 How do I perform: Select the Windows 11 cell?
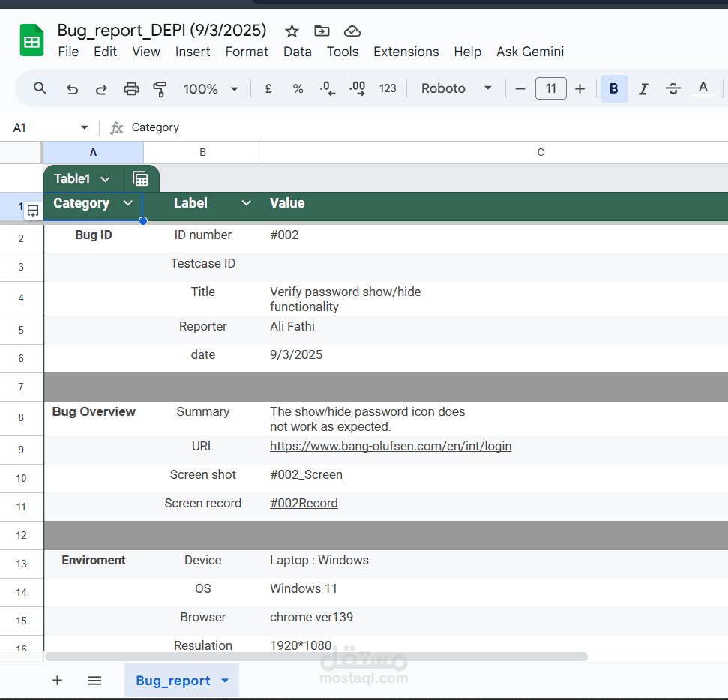click(x=495, y=592)
